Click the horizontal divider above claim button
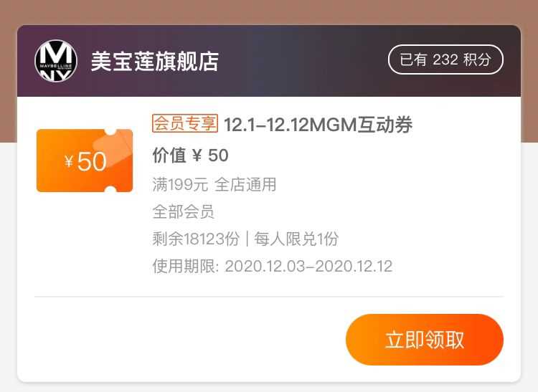538x392 pixels. tap(269, 297)
